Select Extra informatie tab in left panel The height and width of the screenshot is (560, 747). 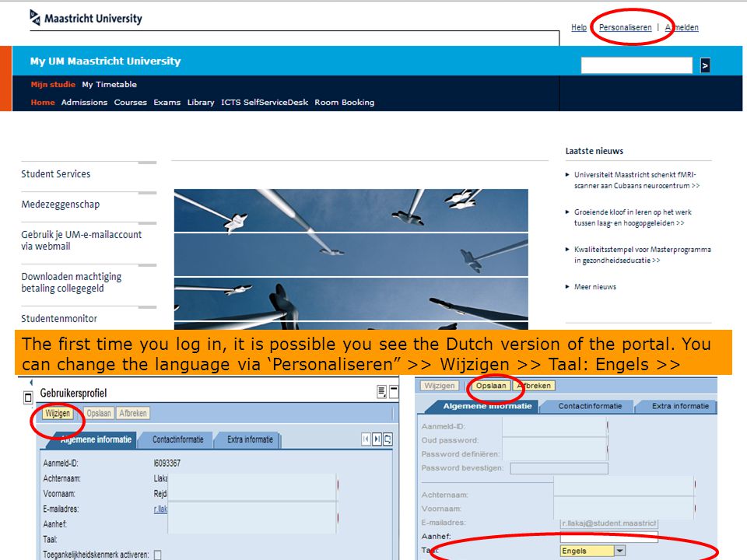pos(250,439)
